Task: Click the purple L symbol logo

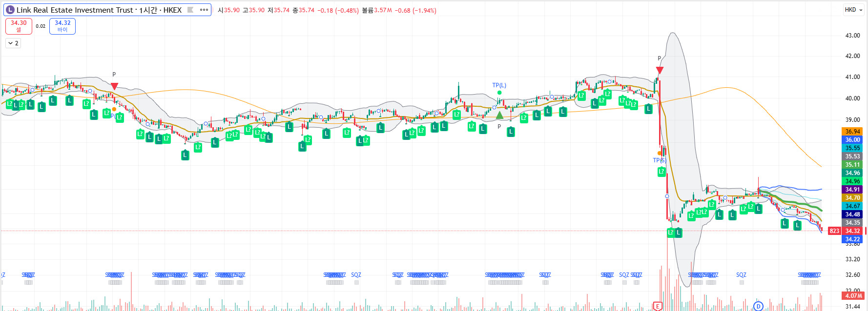Action: (10, 10)
